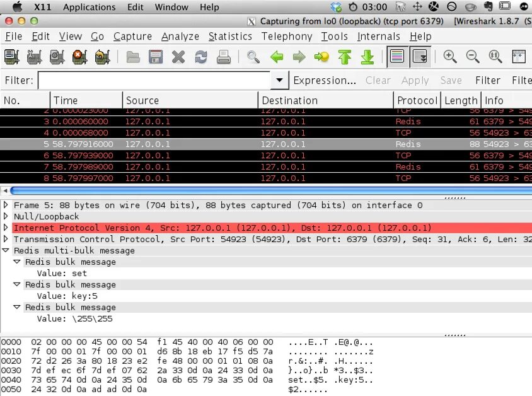Jump to first packet icon
Viewport: 532px width, 396px height.
(x=345, y=57)
